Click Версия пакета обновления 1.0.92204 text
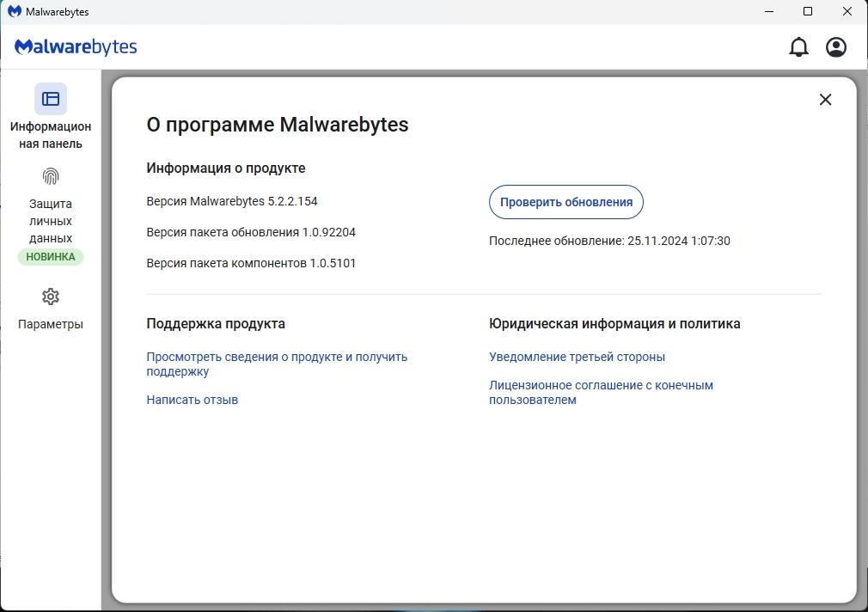The image size is (868, 612). pos(251,232)
